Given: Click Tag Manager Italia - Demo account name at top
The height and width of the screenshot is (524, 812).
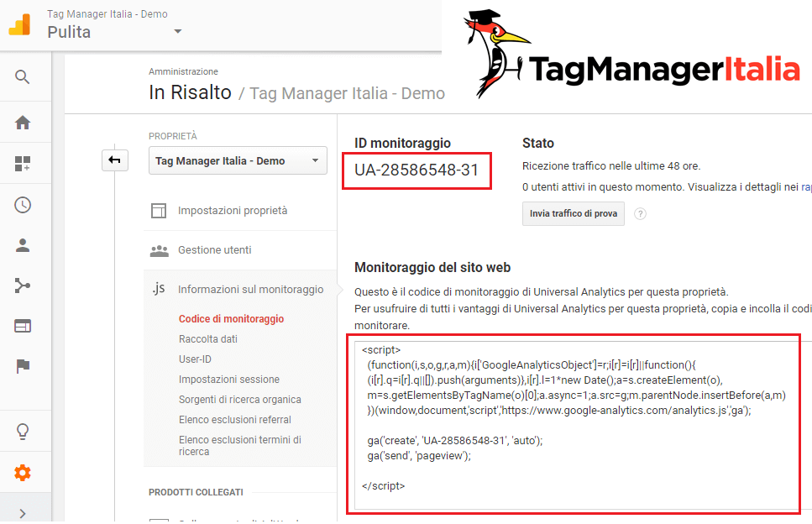Looking at the screenshot, I should click(x=107, y=14).
